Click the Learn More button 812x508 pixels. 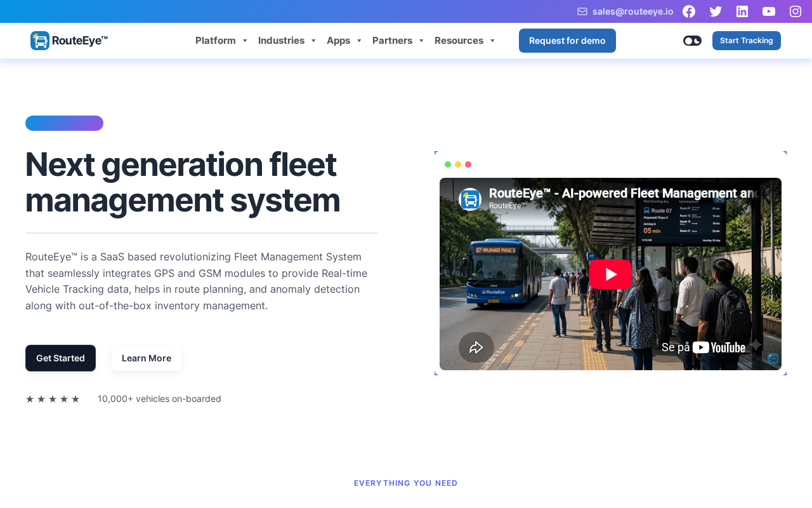tap(147, 358)
